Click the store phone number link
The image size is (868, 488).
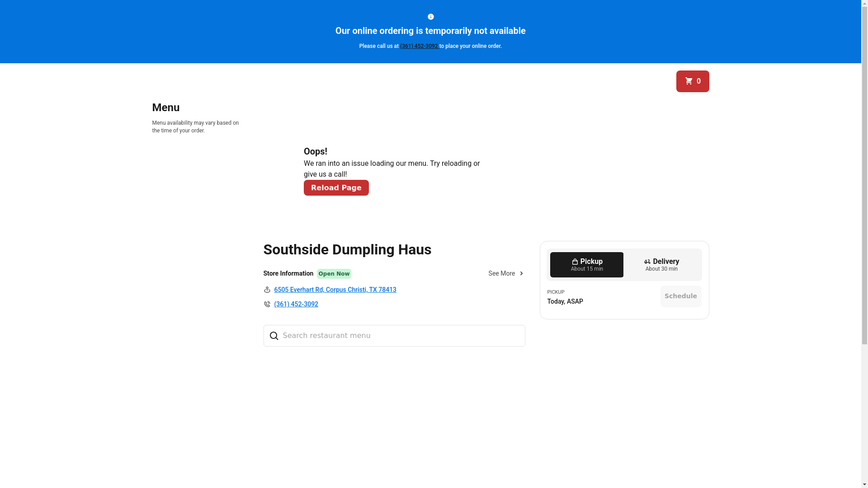click(x=296, y=304)
